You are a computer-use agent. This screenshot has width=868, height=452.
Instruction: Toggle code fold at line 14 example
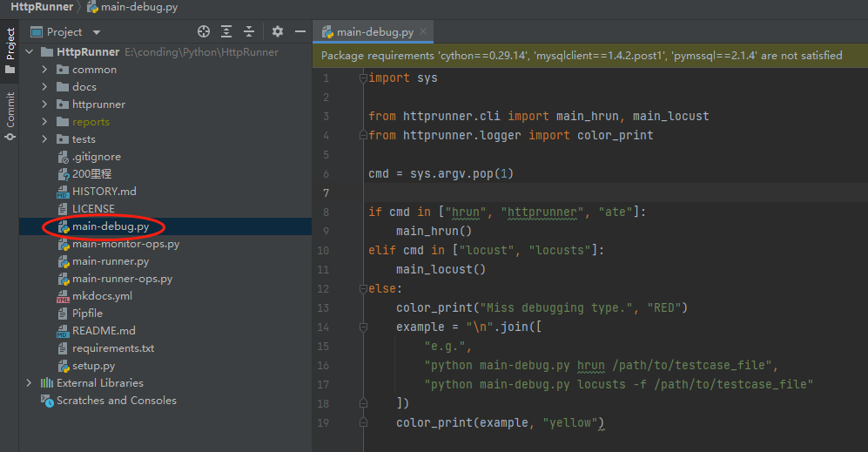pos(363,327)
